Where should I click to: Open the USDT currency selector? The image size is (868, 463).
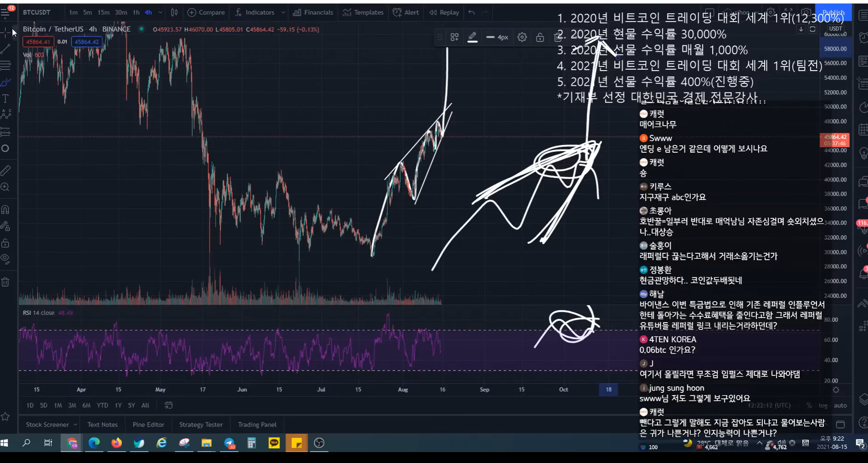[x=835, y=29]
